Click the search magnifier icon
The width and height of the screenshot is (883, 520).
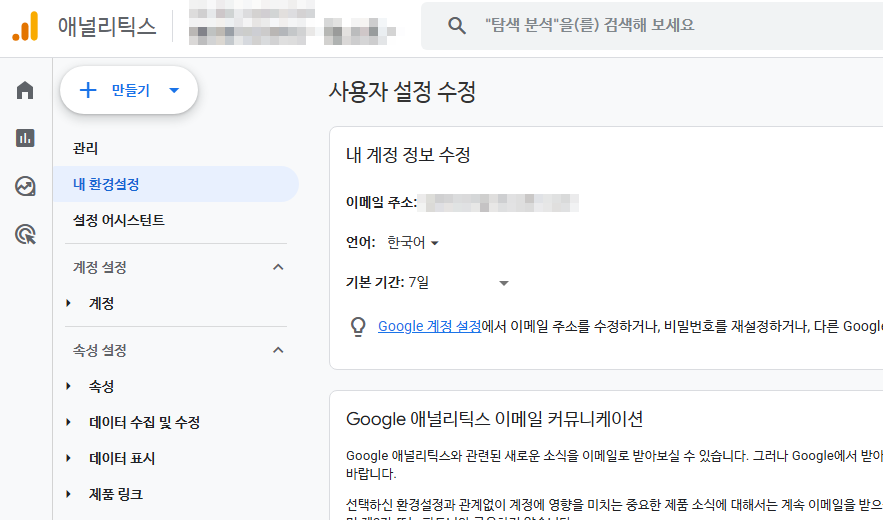[457, 25]
